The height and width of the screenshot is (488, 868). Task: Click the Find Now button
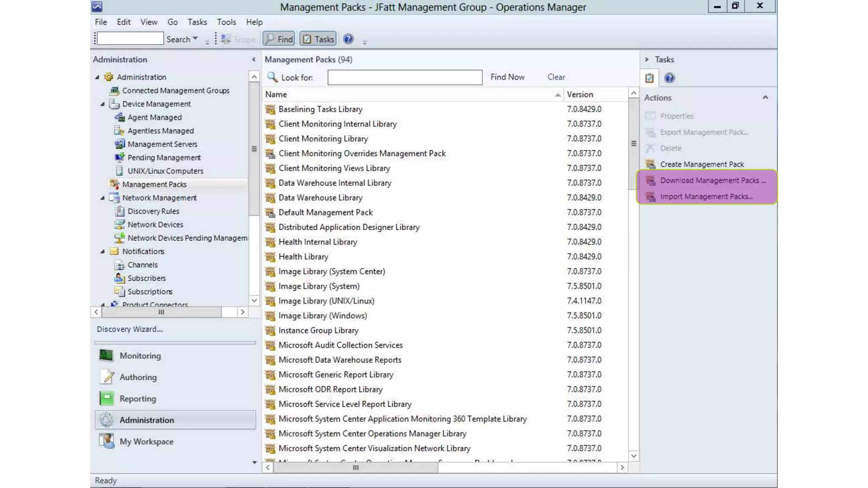[507, 77]
